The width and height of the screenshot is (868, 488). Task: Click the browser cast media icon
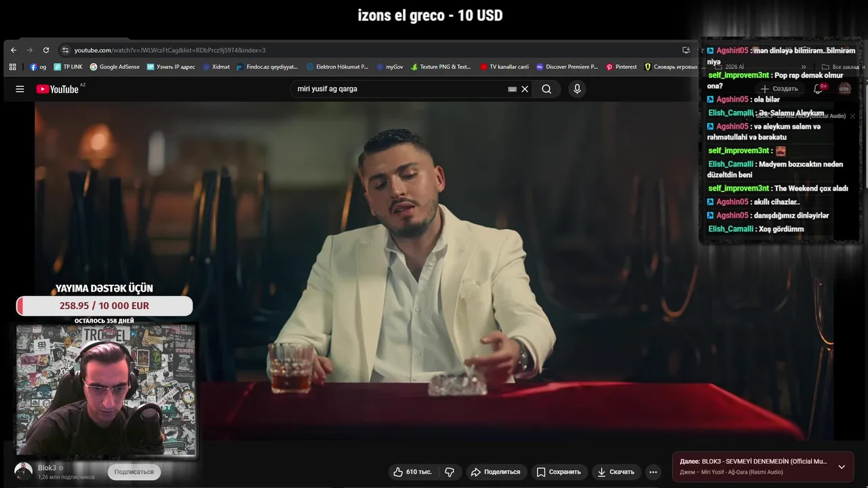(686, 50)
